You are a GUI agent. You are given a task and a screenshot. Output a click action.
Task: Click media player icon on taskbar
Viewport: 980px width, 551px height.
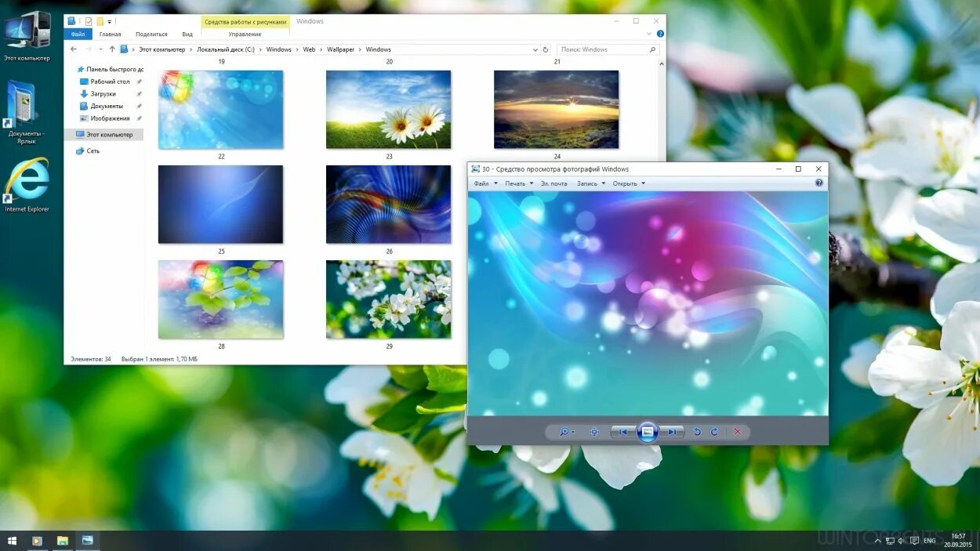point(36,541)
